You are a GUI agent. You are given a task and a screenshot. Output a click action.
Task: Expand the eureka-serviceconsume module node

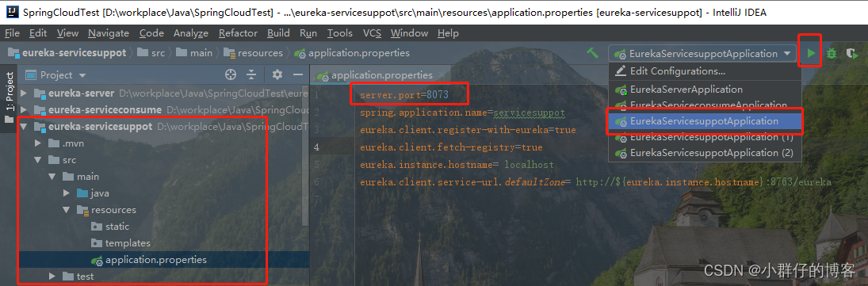coord(24,110)
